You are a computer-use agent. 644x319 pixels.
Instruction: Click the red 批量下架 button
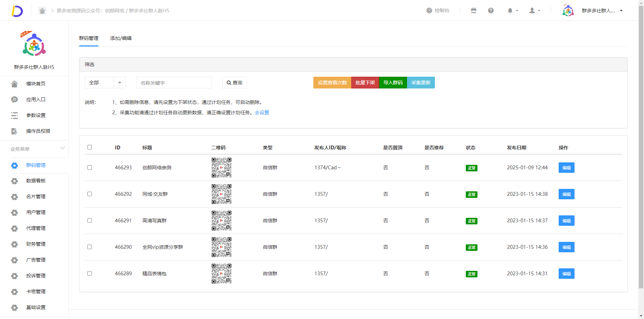click(x=365, y=83)
